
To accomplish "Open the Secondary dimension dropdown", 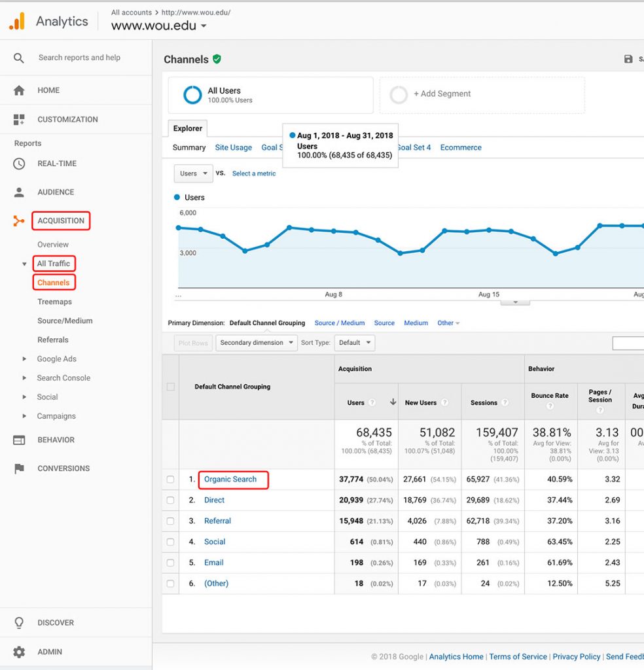I will (x=257, y=343).
